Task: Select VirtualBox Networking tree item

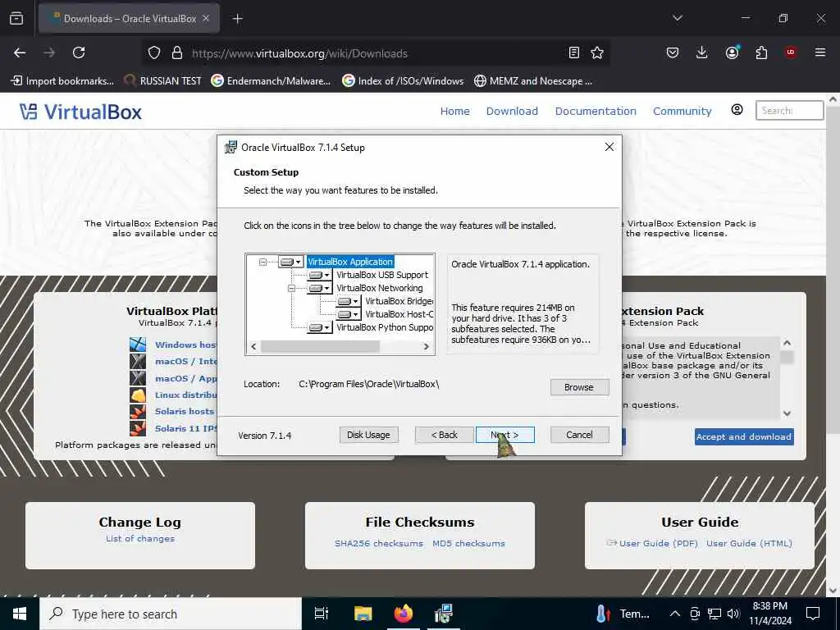Action: 379,288
